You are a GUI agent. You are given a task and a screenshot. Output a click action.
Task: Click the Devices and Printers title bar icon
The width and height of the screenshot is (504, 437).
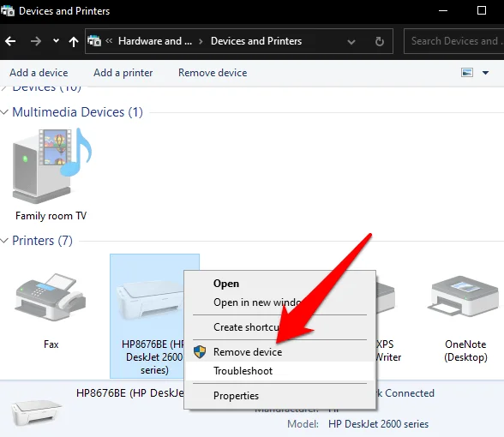[8, 10]
